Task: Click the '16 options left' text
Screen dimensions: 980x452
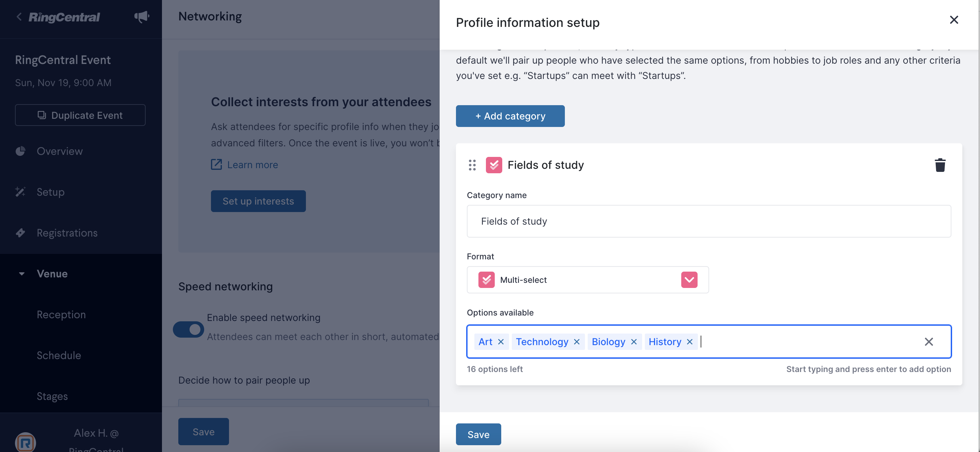Action: pos(494,369)
